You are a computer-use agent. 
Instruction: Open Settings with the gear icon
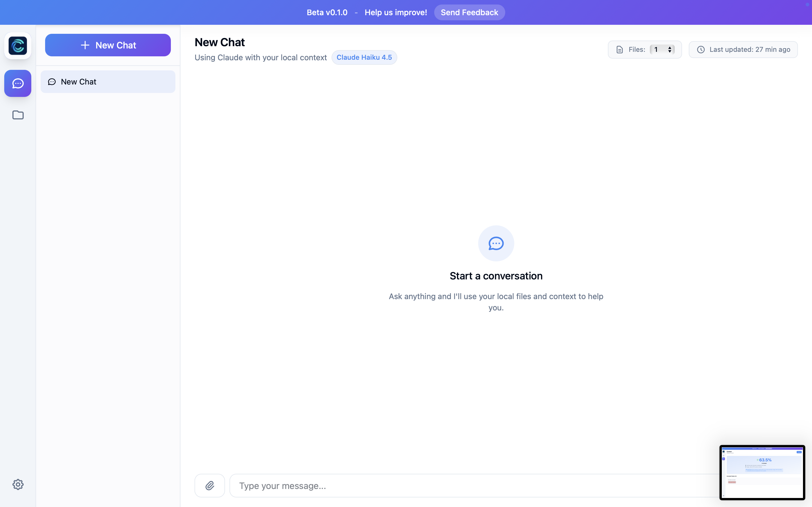(17, 484)
